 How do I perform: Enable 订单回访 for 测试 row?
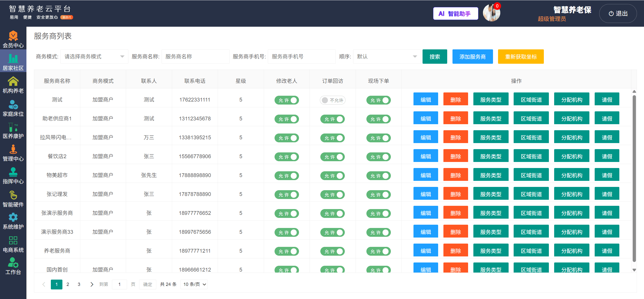pos(332,100)
